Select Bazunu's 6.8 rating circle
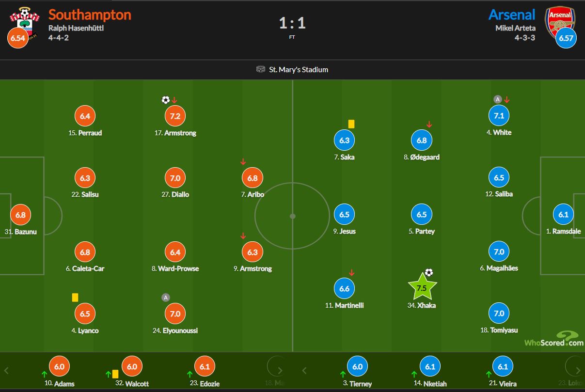The image size is (585, 392). (20, 215)
